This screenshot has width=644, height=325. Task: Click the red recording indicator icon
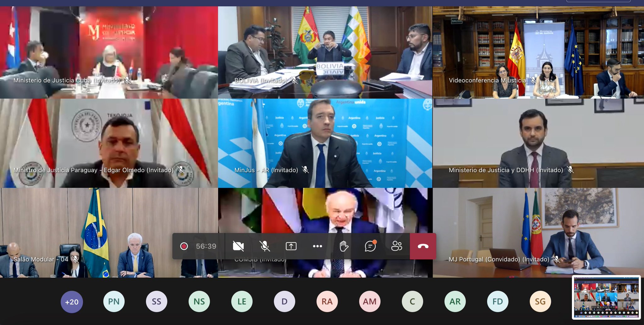click(x=184, y=246)
